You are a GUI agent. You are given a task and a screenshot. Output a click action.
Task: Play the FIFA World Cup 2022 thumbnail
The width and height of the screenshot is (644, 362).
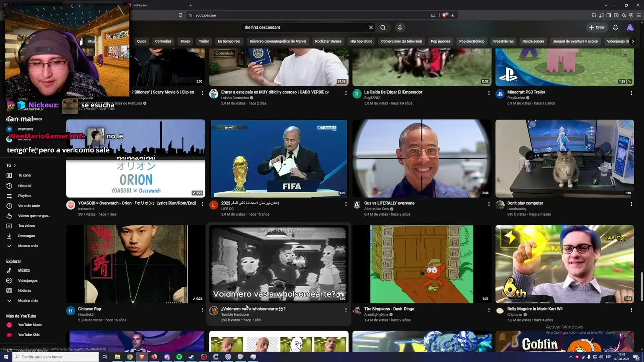279,158
